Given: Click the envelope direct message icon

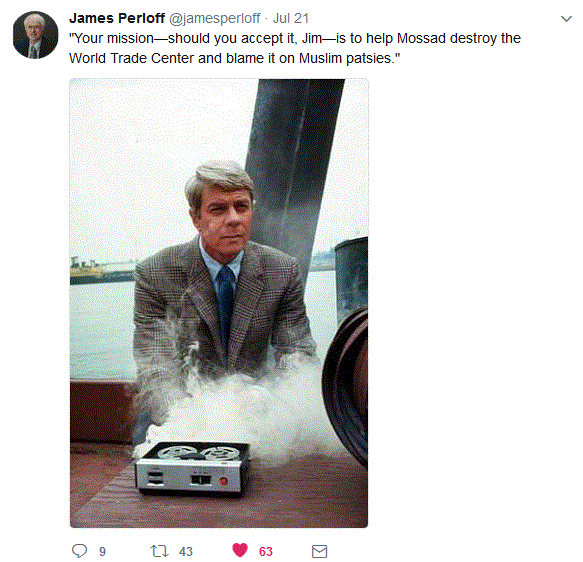Looking at the screenshot, I should (319, 551).
